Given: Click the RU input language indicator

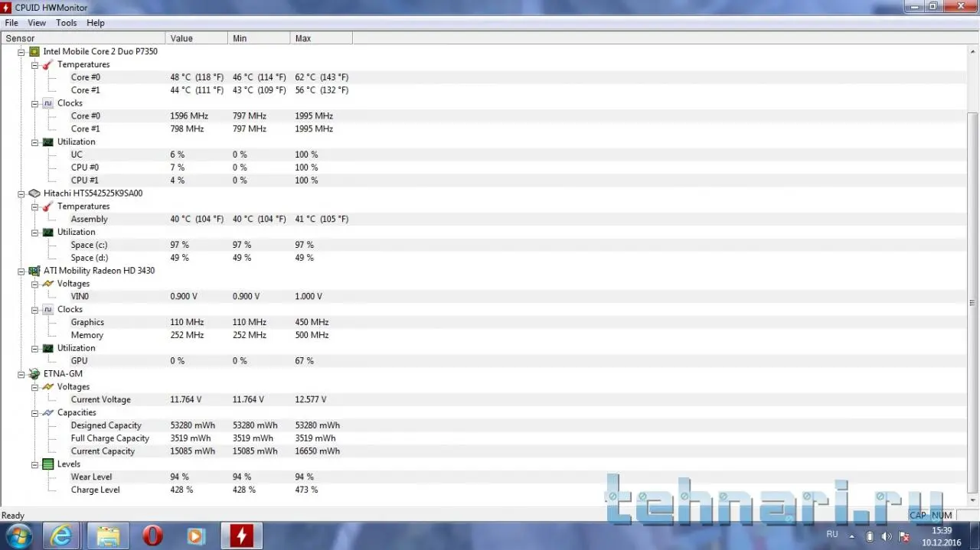Looking at the screenshot, I should (x=832, y=535).
